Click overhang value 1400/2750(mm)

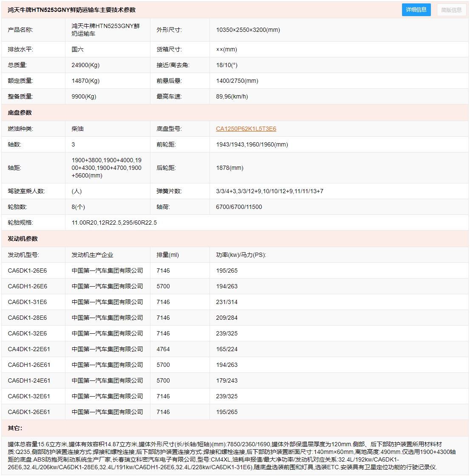[237, 81]
